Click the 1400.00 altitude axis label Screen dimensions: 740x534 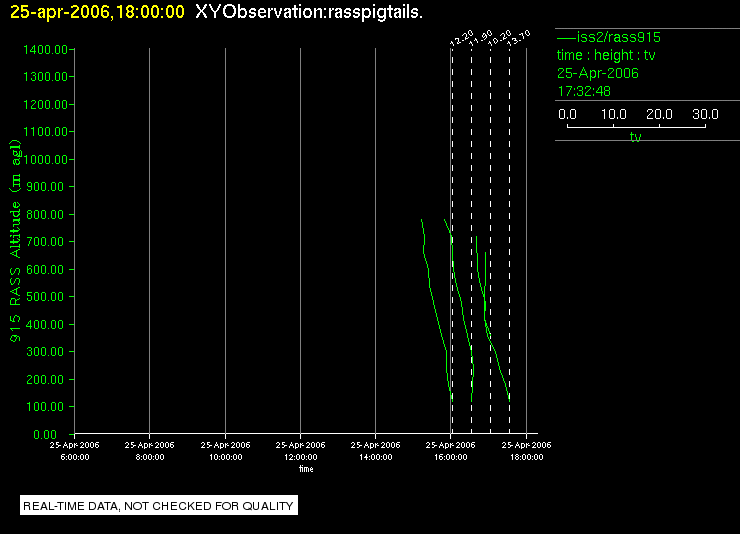[45, 50]
